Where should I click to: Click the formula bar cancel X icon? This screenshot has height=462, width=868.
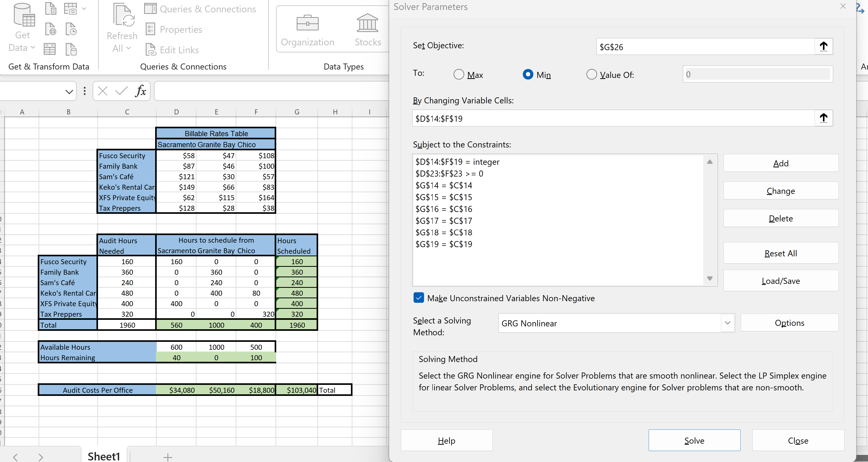[x=102, y=91]
